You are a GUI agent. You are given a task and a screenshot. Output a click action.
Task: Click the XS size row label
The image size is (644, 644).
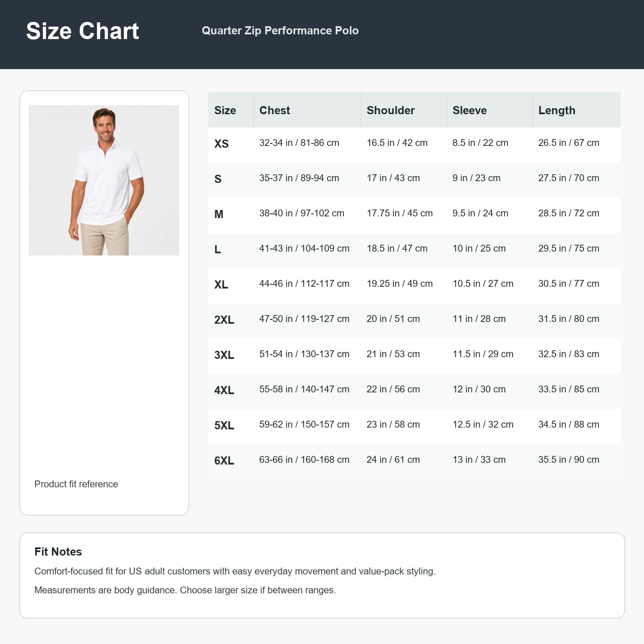pos(222,144)
